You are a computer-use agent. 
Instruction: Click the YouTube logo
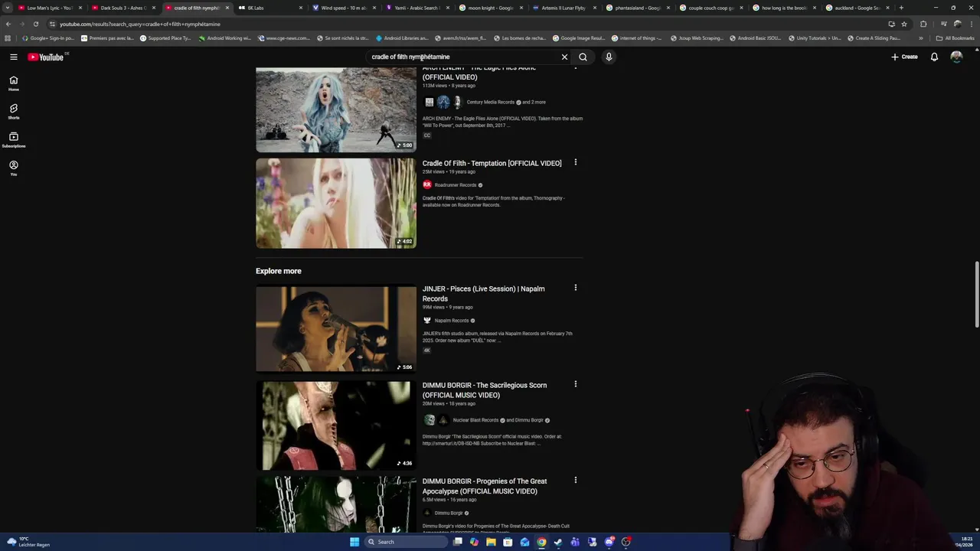tap(47, 57)
